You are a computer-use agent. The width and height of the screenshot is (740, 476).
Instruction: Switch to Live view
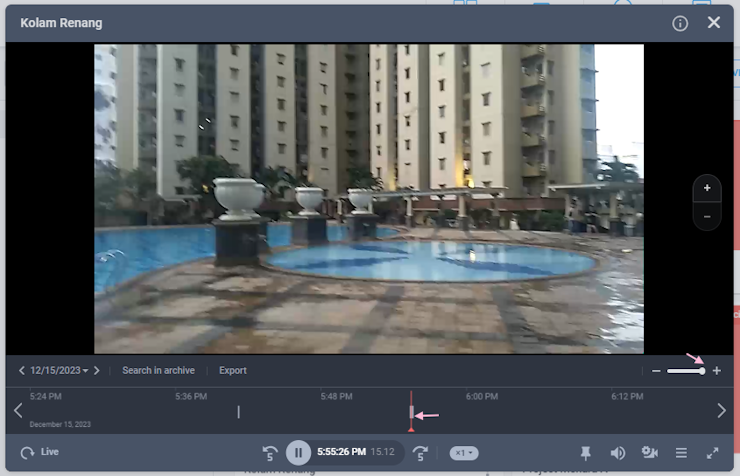[40, 452]
